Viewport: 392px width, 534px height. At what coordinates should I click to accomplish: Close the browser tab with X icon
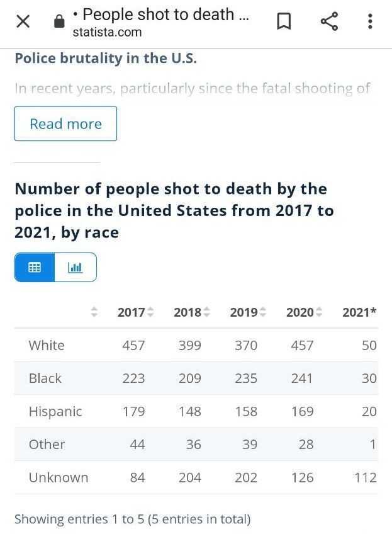tap(23, 22)
